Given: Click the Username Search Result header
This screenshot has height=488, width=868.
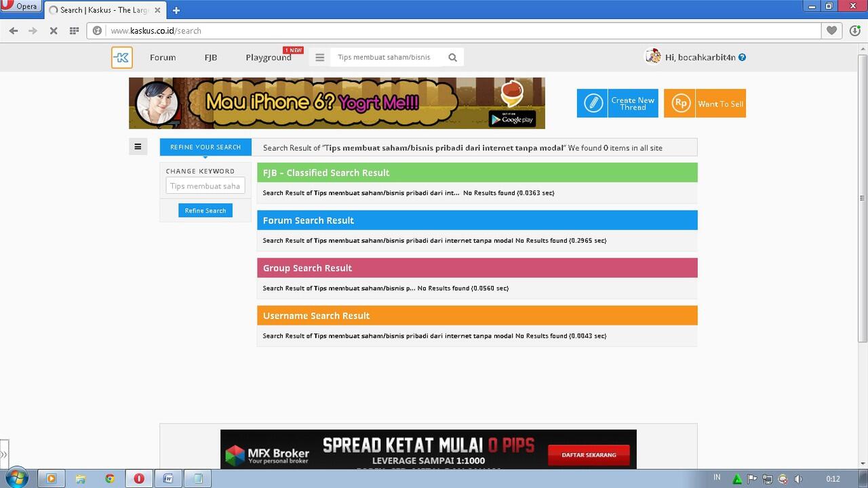Looking at the screenshot, I should pyautogui.click(x=477, y=315).
